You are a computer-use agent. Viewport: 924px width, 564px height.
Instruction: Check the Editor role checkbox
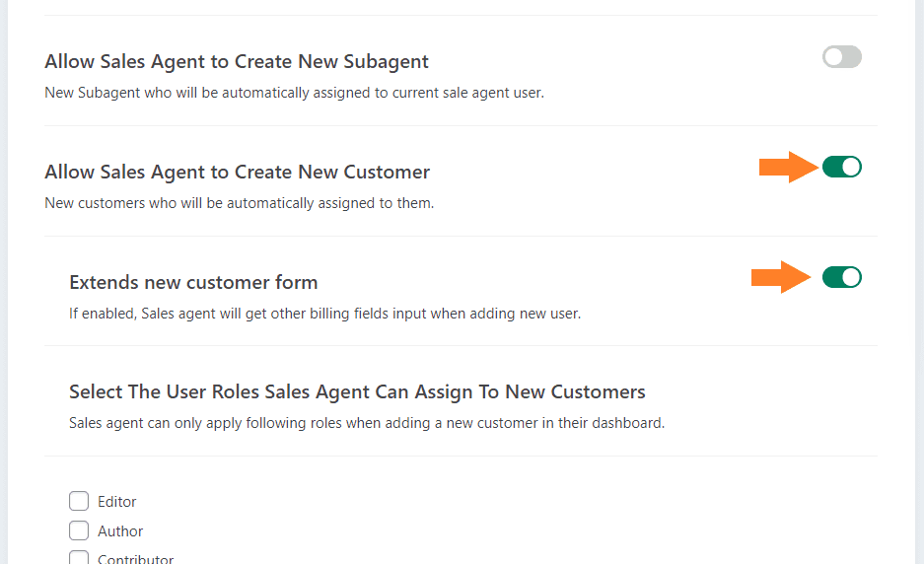(x=79, y=501)
